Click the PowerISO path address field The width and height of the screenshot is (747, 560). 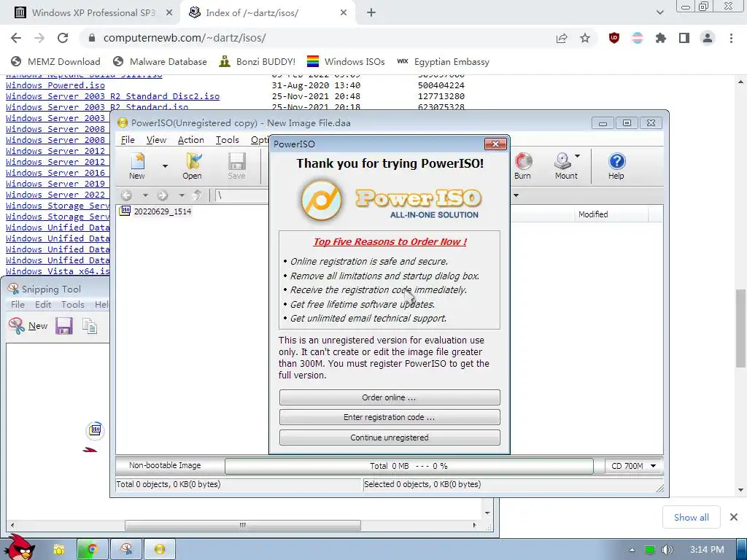[242, 195]
